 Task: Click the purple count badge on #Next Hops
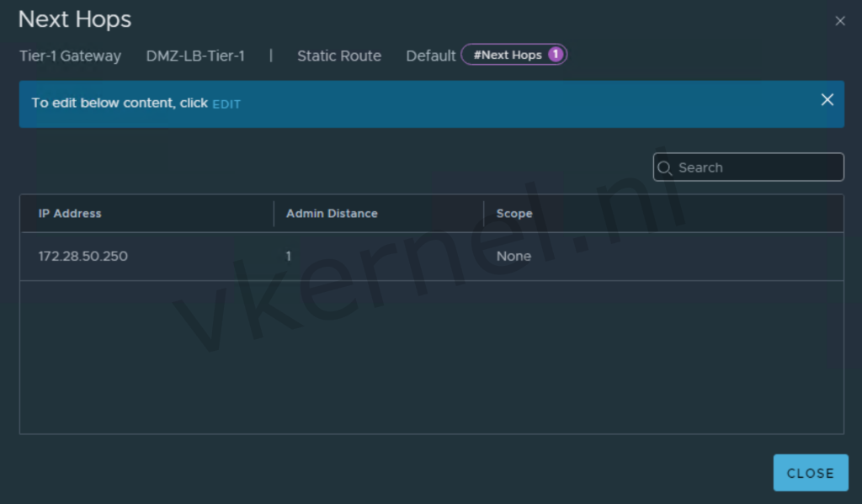tap(556, 55)
